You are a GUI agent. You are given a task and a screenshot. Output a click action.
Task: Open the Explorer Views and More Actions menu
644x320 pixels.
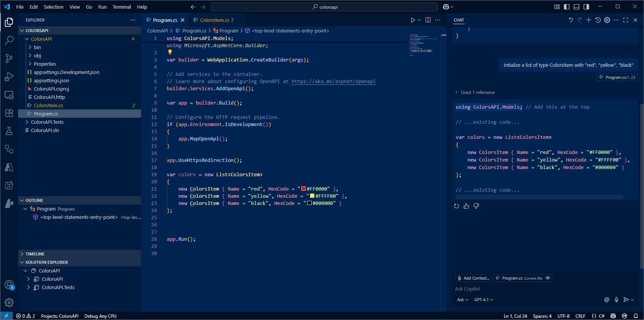coord(133,20)
